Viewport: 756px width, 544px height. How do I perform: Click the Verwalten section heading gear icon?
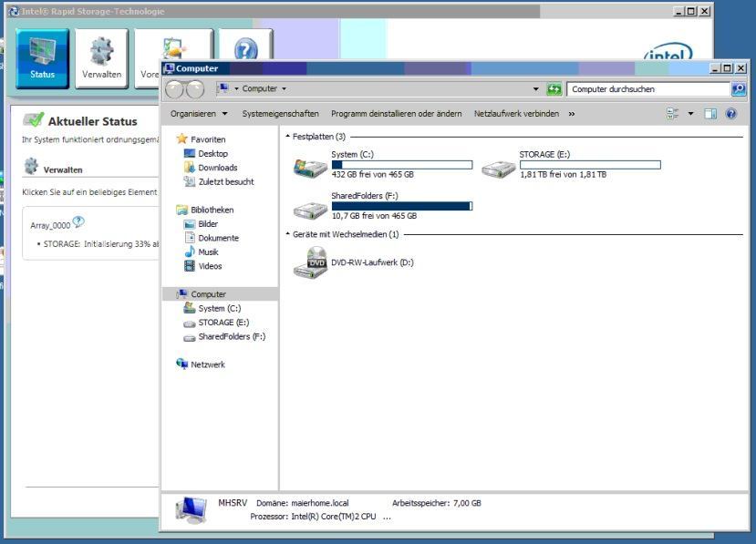31,166
